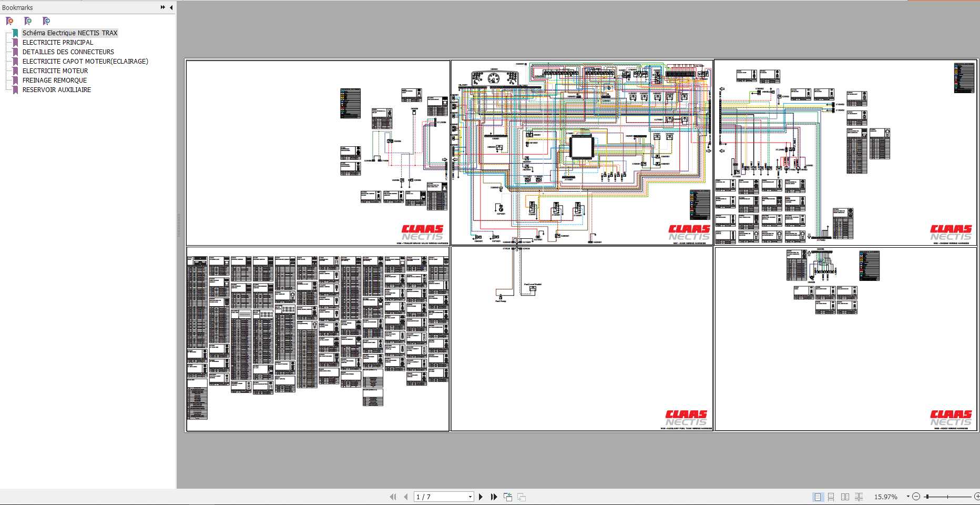Jump to the ELECTRICITE MOTEUR bookmark

[x=55, y=70]
